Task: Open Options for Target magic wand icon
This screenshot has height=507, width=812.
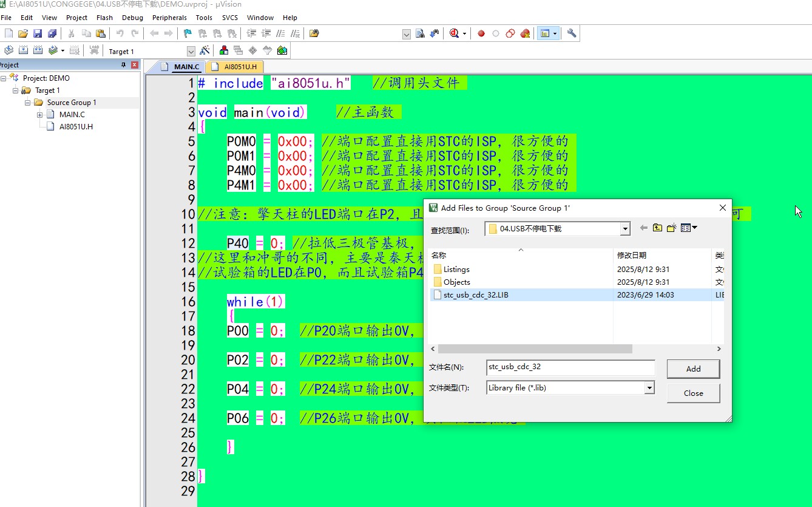Action: click(205, 50)
